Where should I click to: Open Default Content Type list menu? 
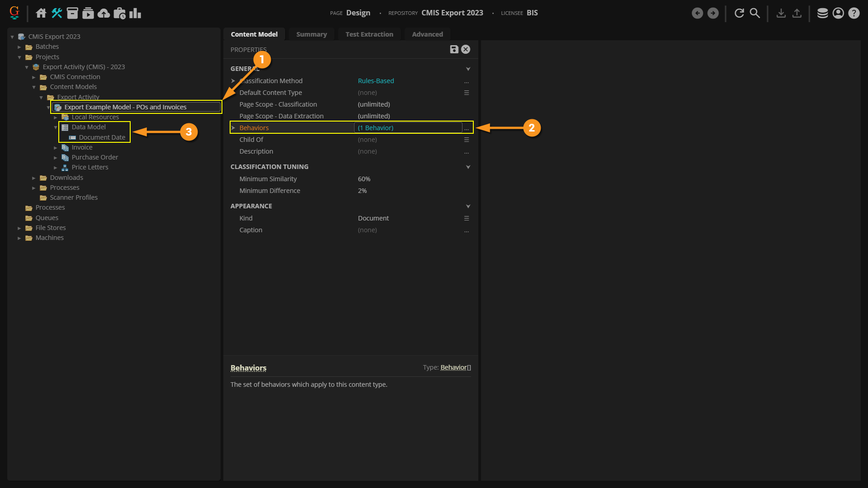(x=466, y=93)
